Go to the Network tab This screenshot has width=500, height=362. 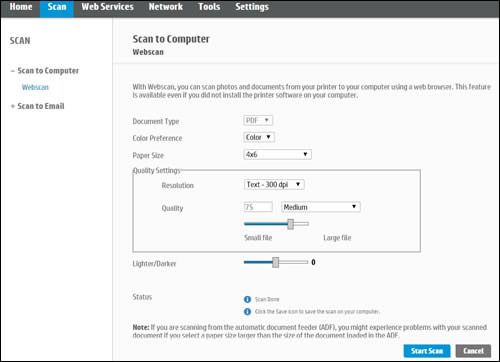point(166,7)
